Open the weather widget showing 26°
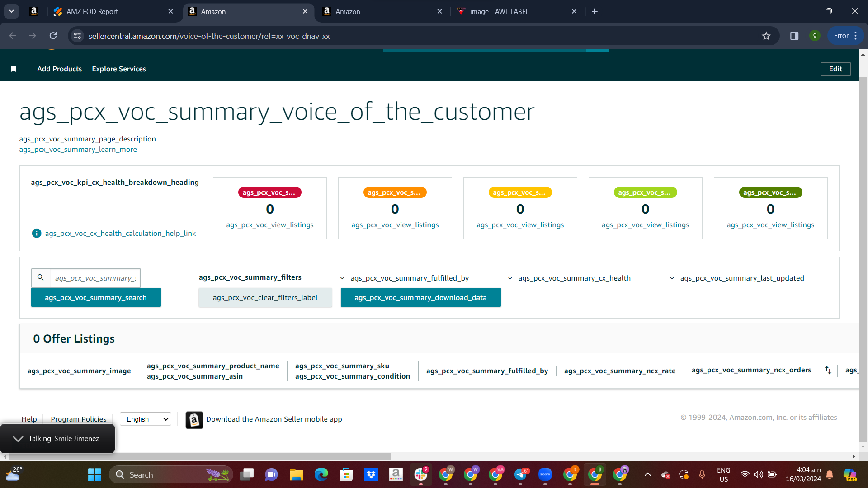 click(x=14, y=474)
